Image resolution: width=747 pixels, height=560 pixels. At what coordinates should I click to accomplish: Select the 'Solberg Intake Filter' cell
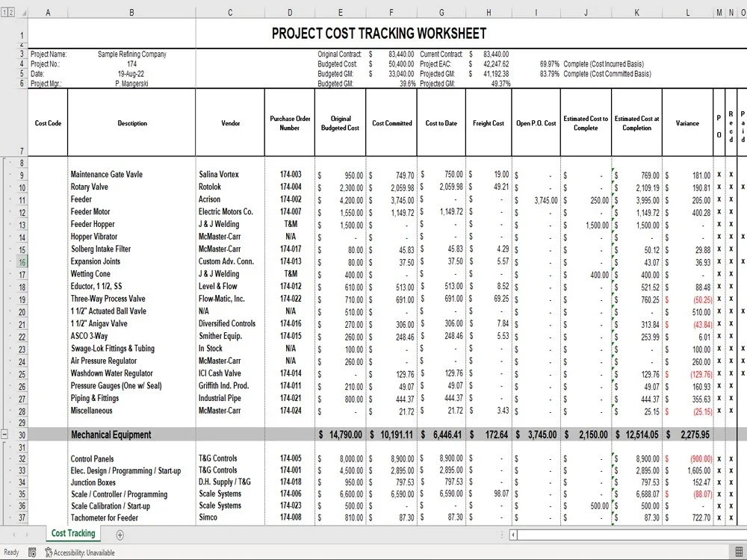tap(131, 249)
